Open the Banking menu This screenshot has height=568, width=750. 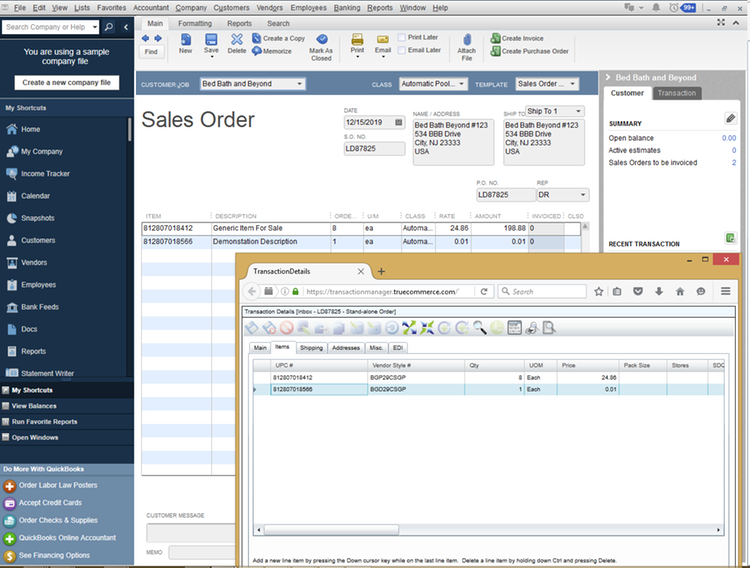347,8
